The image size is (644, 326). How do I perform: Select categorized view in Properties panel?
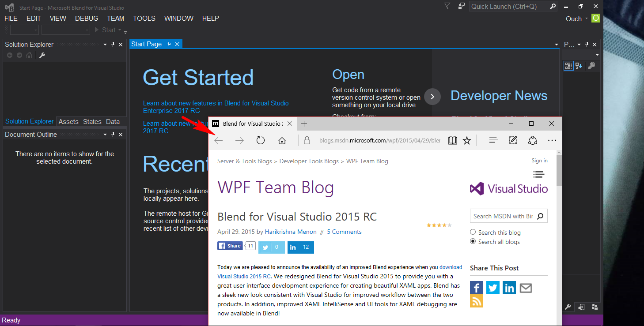[x=568, y=66]
